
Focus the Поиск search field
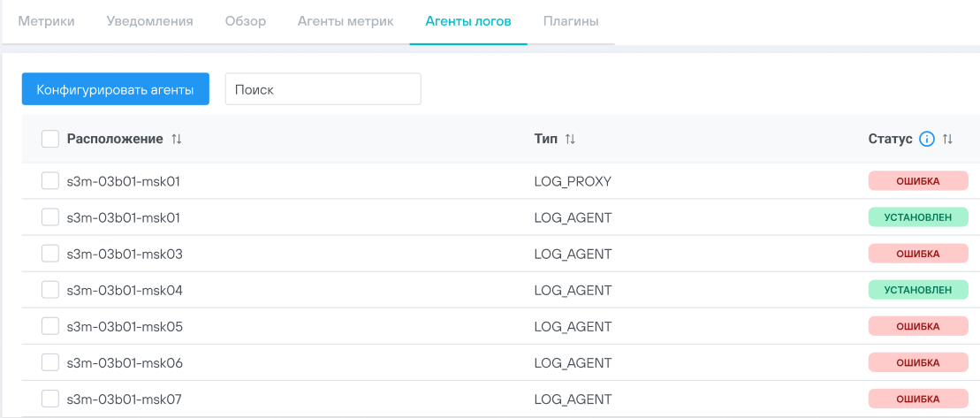[323, 89]
